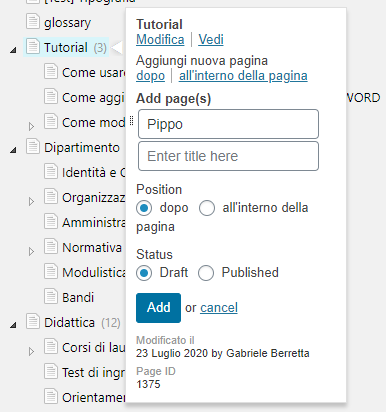Click the cancel link
This screenshot has width=386, height=412.
pos(219,308)
